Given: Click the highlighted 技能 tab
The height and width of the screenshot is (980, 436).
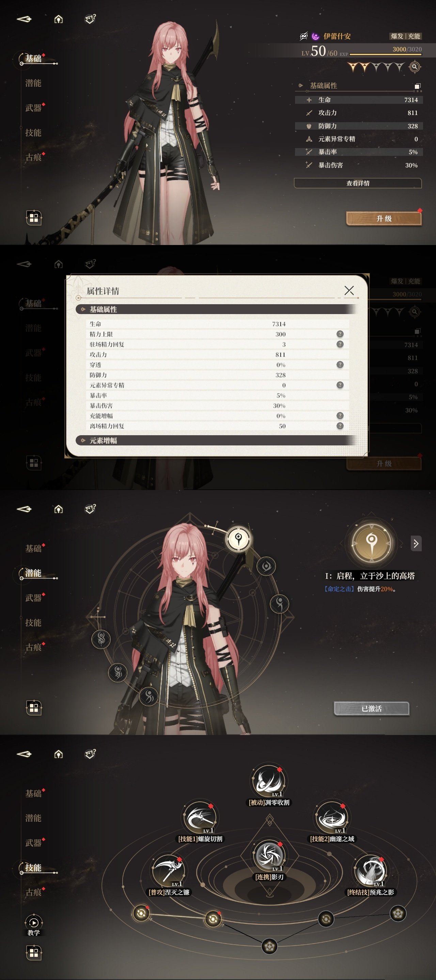Looking at the screenshot, I should click(33, 868).
